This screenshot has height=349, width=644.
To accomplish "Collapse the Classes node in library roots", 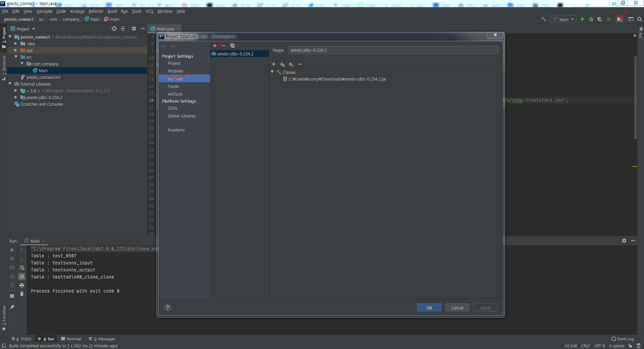I will [272, 72].
